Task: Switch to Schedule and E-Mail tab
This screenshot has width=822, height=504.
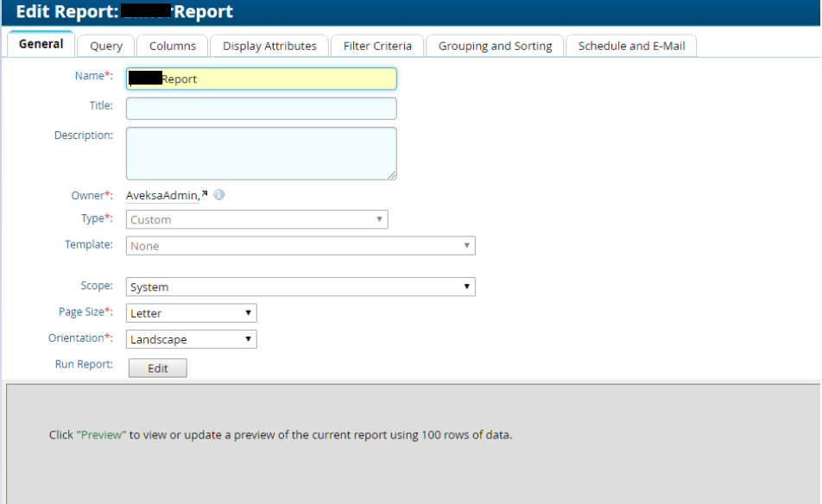Action: coord(631,47)
